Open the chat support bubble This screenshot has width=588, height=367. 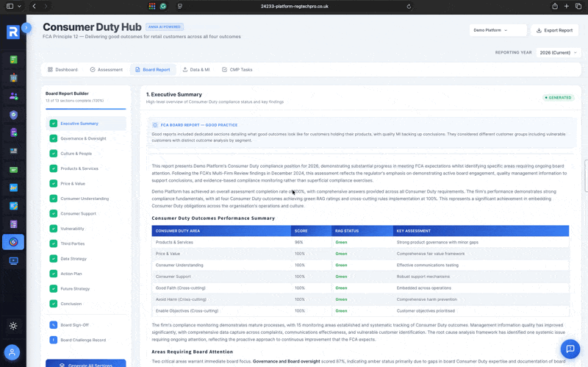570,349
